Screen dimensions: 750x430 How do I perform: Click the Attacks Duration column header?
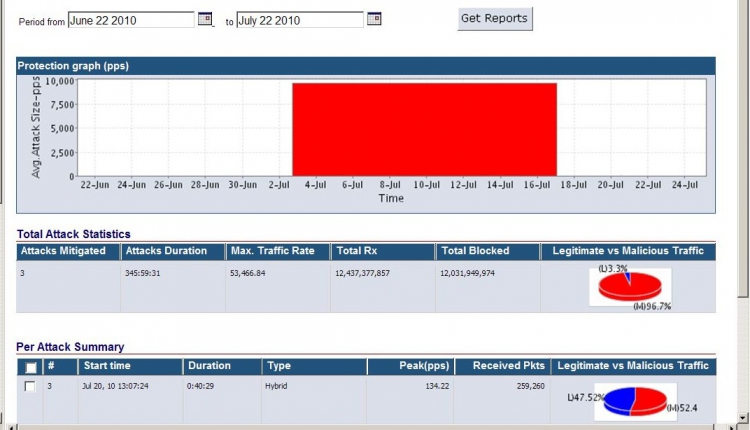(173, 251)
